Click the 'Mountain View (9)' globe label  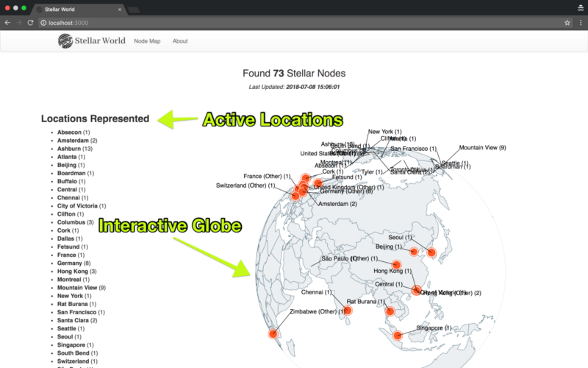point(483,148)
